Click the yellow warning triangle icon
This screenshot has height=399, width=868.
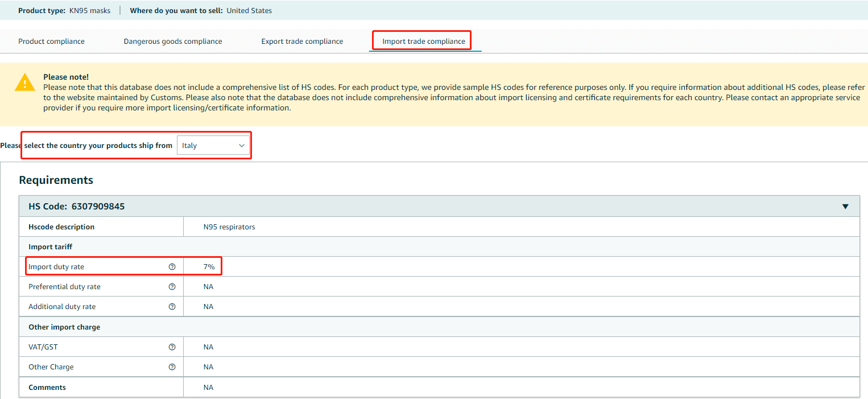coord(25,83)
